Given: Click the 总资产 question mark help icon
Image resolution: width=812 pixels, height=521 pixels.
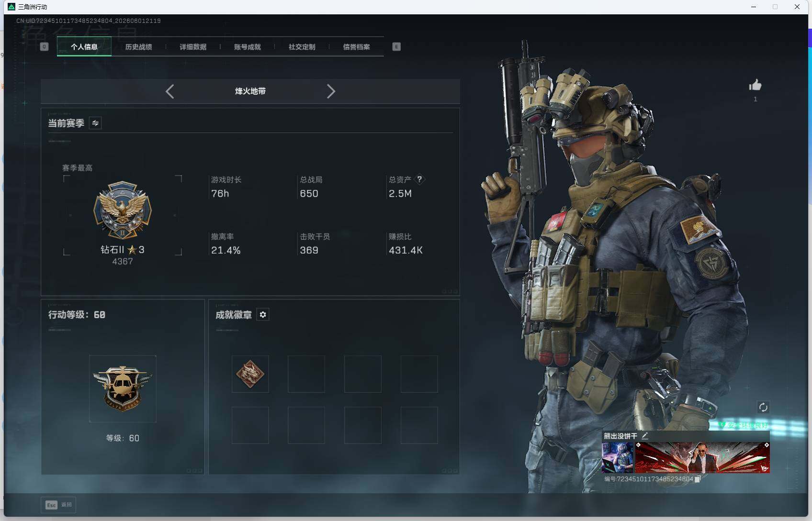Looking at the screenshot, I should (419, 179).
